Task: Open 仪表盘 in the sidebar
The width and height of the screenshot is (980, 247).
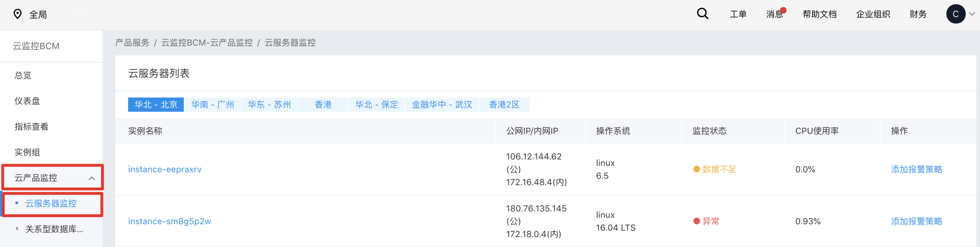Action: click(27, 101)
